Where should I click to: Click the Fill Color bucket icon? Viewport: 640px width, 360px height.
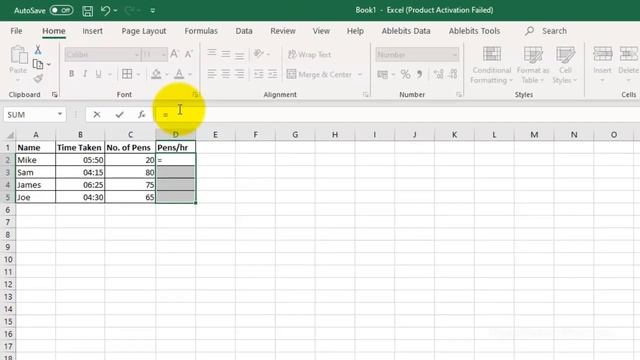coord(156,74)
